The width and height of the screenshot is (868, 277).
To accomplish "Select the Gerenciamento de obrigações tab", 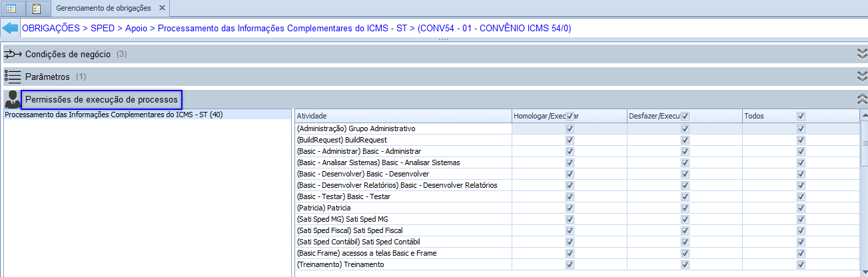I will (x=103, y=8).
